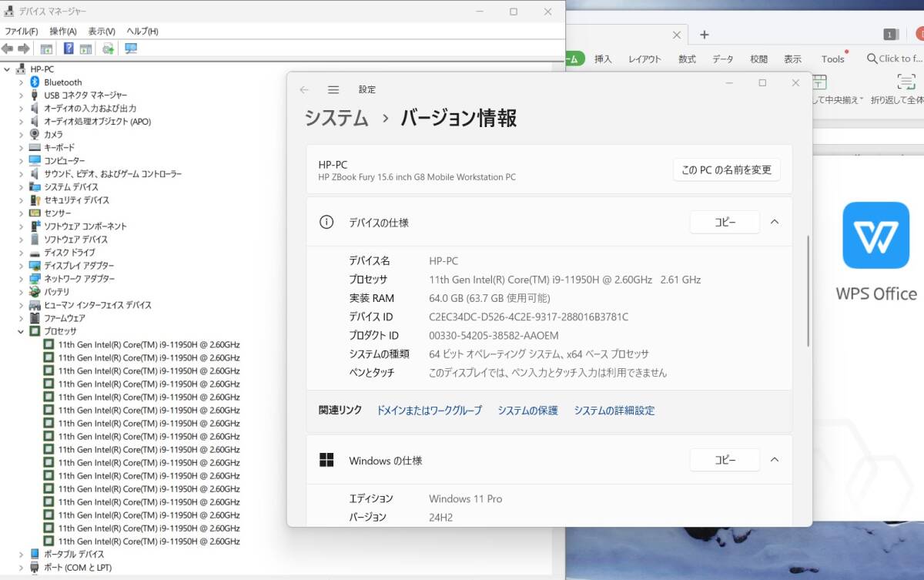Expand the ソフトウェア コンポーネント node
The width and height of the screenshot is (924, 580).
(x=21, y=226)
